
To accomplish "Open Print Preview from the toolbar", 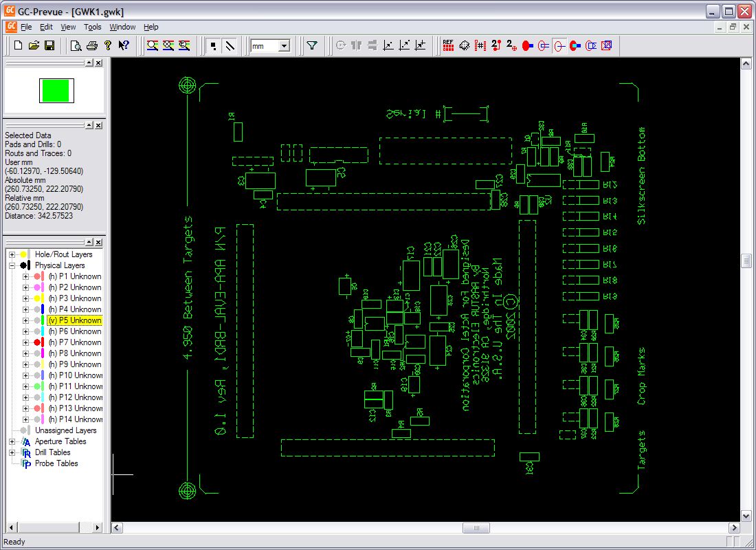I will tap(76, 46).
